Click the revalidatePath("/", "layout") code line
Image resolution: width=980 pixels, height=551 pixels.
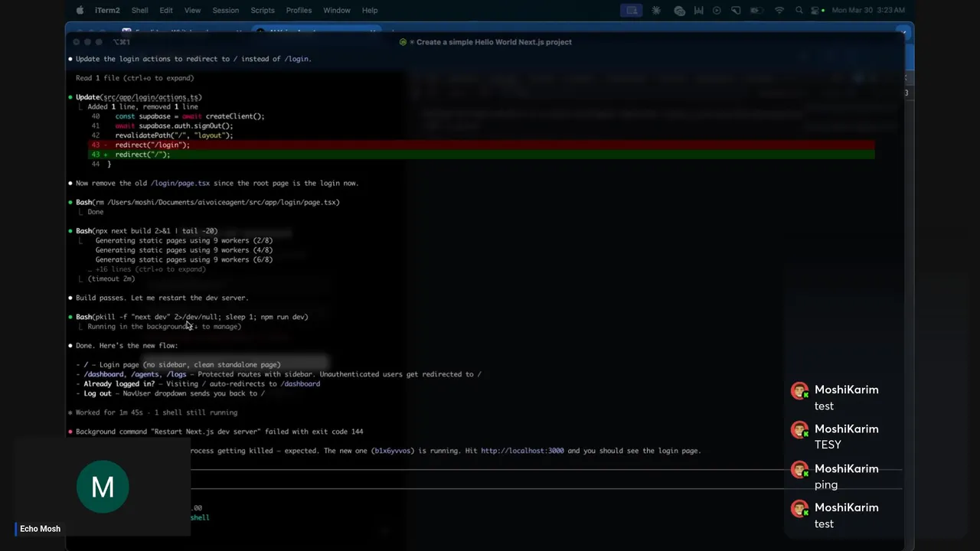174,135
